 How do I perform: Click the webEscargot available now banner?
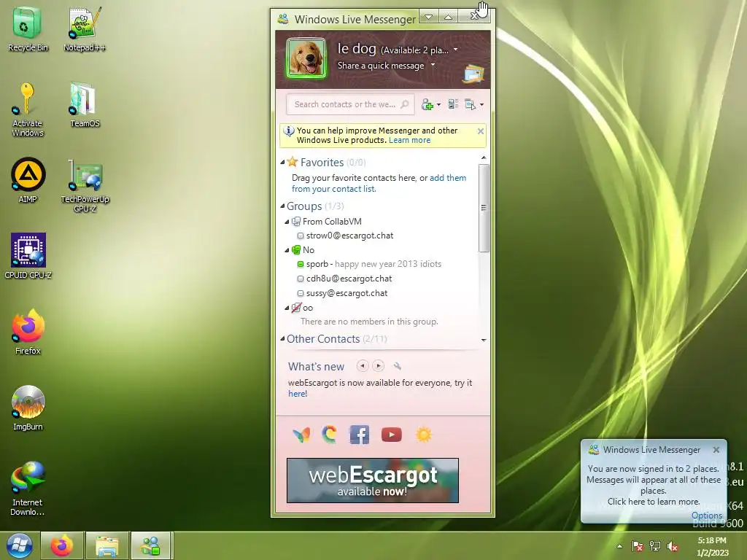coord(373,481)
